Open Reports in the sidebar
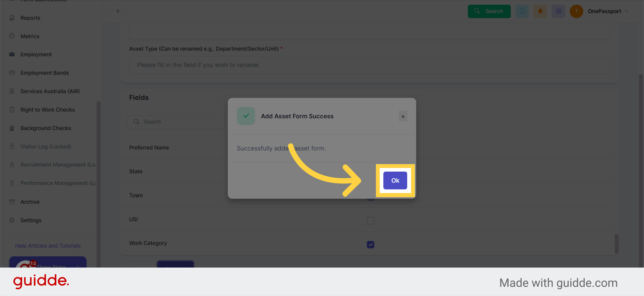The height and width of the screenshot is (296, 644). (30, 18)
